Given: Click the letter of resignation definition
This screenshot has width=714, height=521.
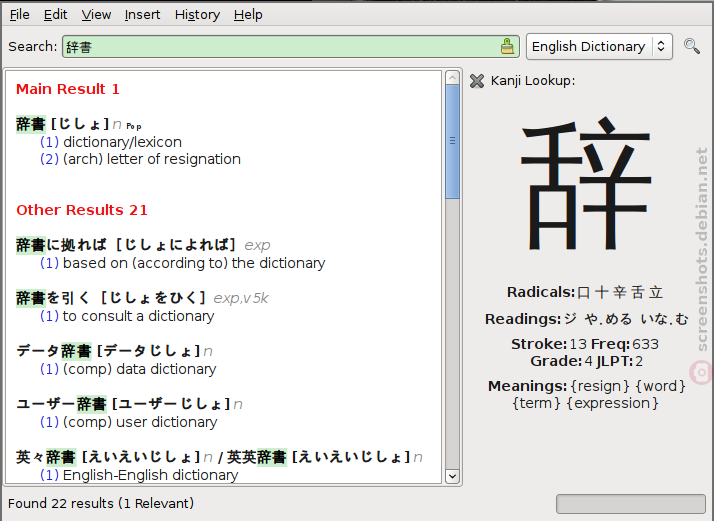Looking at the screenshot, I should 152,159.
